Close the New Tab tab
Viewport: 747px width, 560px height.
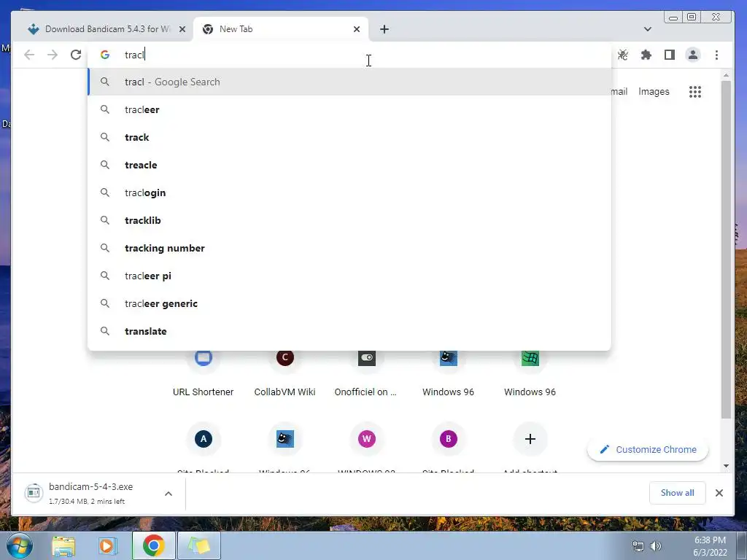click(x=356, y=29)
